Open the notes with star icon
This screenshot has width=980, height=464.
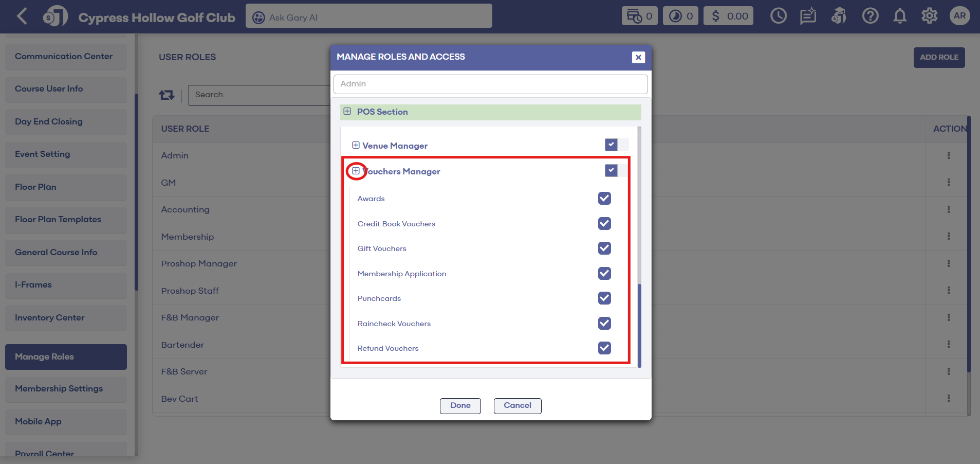(808, 16)
